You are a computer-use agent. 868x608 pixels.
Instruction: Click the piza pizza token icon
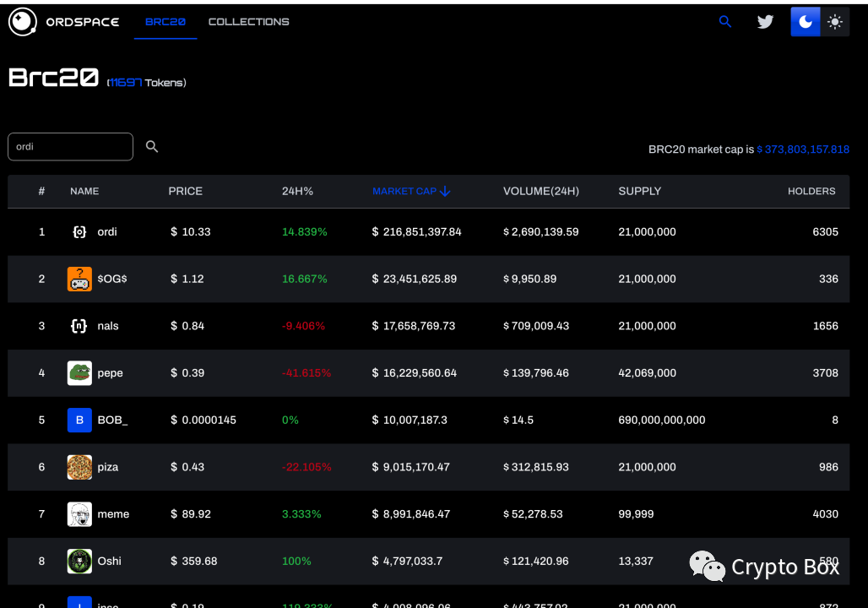[x=79, y=467]
